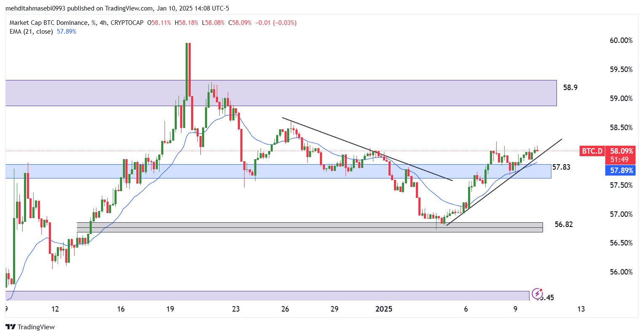Click the purple lightning bolt icon
The image size is (644, 336).
[537, 293]
